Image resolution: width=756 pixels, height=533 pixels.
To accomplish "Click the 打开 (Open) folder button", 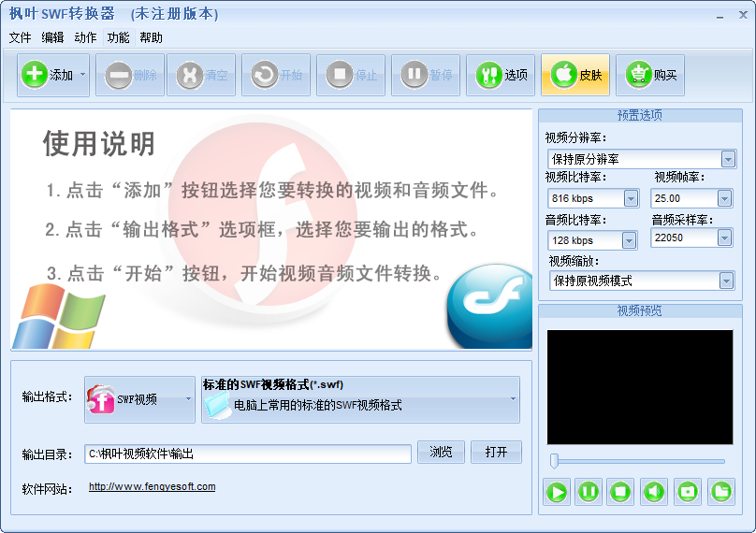I will [496, 452].
